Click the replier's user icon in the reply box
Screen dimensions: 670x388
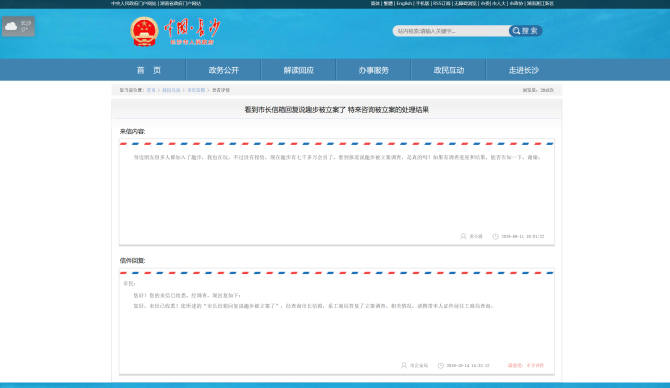point(404,365)
